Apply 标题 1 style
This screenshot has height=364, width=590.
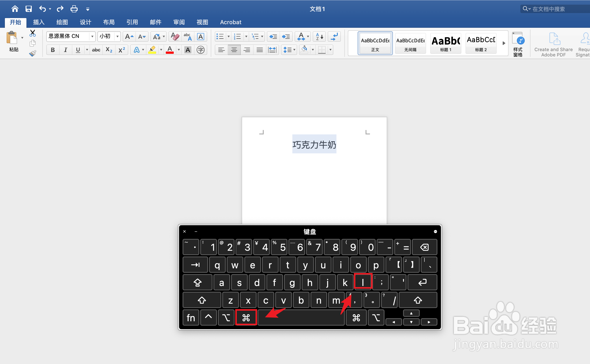point(446,43)
